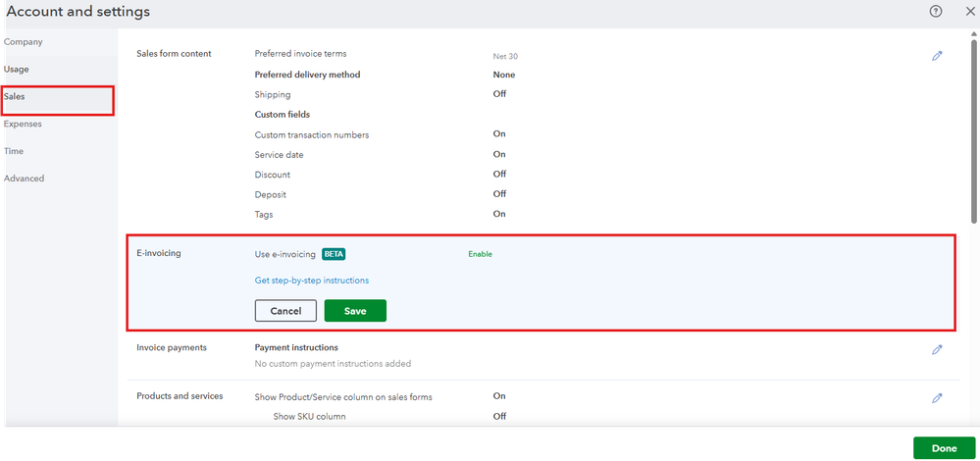Click the Show Product/Service column setting

click(x=343, y=396)
